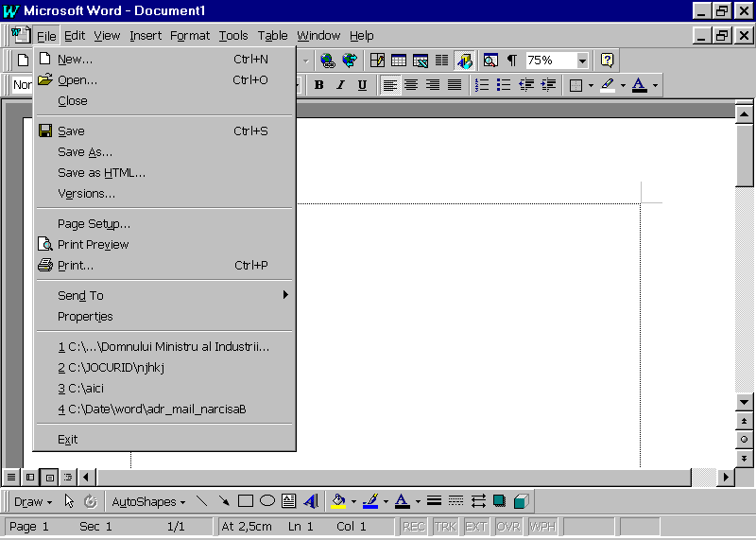Click the Select Browse Object button
This screenshot has height=540, width=756.
click(x=744, y=440)
